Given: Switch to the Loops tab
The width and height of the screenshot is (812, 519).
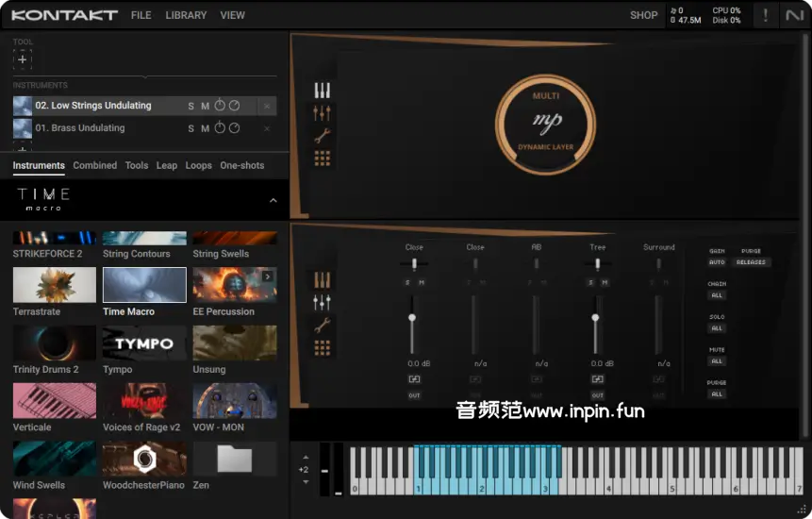Looking at the screenshot, I should coord(198,165).
